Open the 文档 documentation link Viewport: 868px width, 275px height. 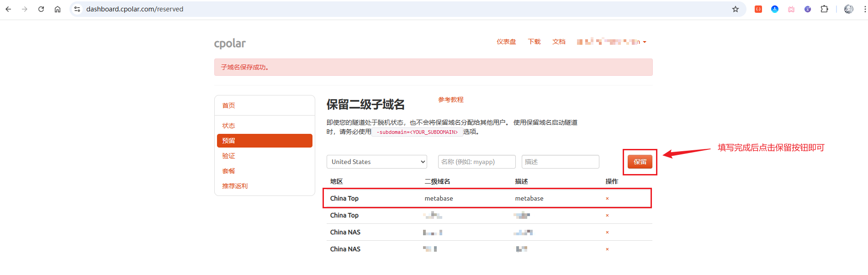pos(559,42)
